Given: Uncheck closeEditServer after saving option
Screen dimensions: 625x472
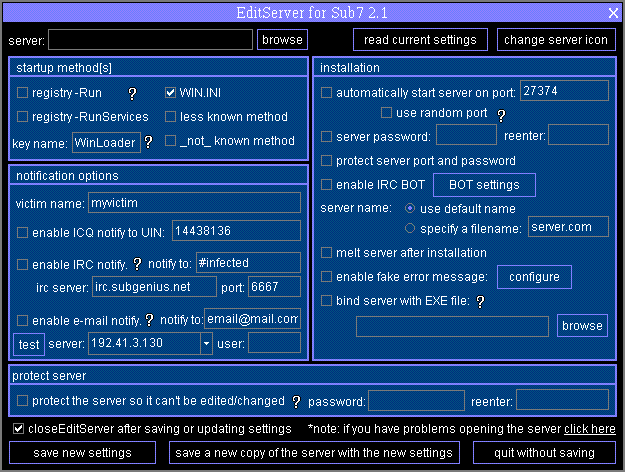Looking at the screenshot, I should [x=18, y=429].
